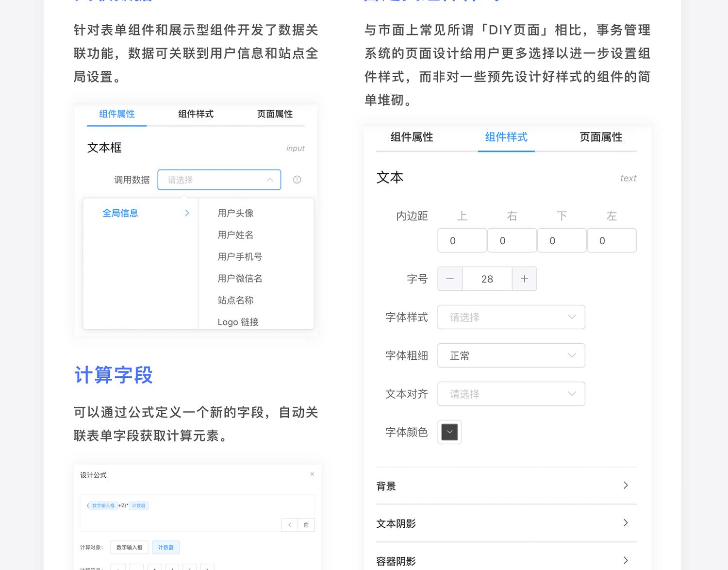Open the 字体粗细 dropdown showing 正常
728x570 pixels.
(511, 355)
